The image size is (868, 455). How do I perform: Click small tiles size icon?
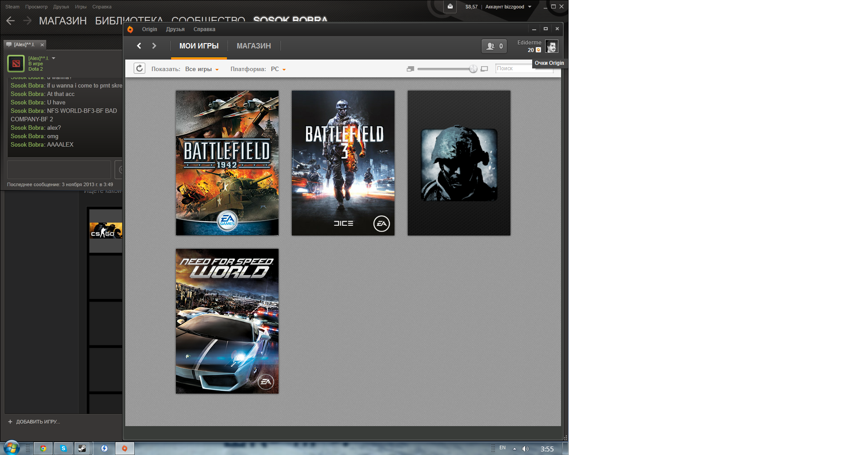410,69
